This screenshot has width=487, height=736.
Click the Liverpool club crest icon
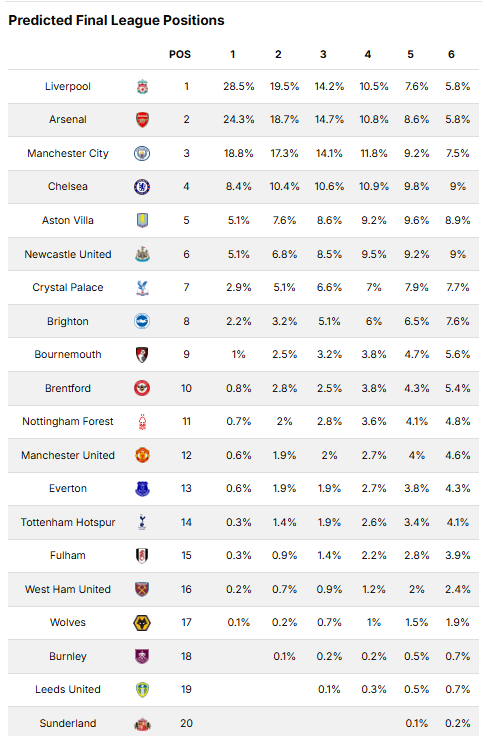pyautogui.click(x=142, y=86)
